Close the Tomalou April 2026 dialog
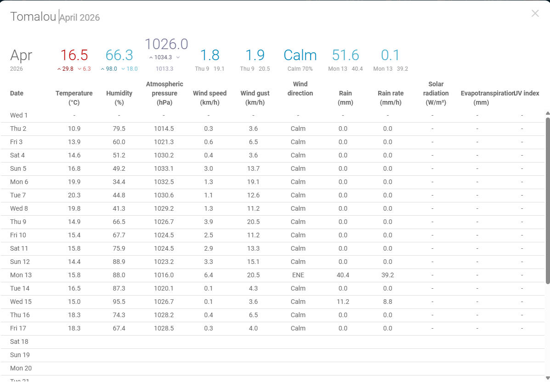The height and width of the screenshot is (392, 550). pyautogui.click(x=535, y=13)
